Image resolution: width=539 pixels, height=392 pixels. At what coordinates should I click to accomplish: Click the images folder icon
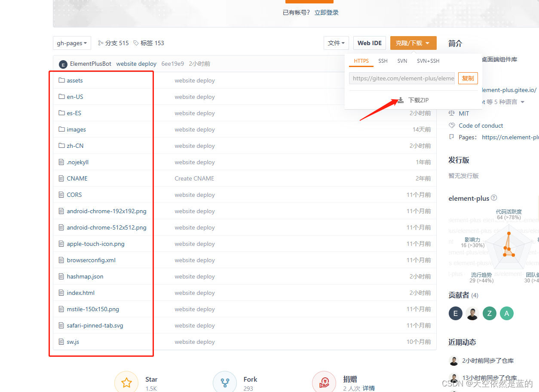point(61,129)
